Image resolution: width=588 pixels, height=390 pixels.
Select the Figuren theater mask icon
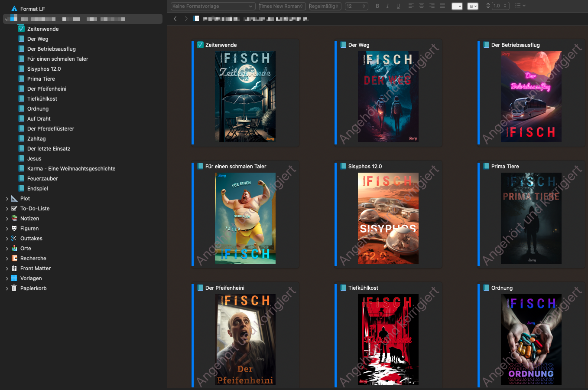pyautogui.click(x=14, y=229)
